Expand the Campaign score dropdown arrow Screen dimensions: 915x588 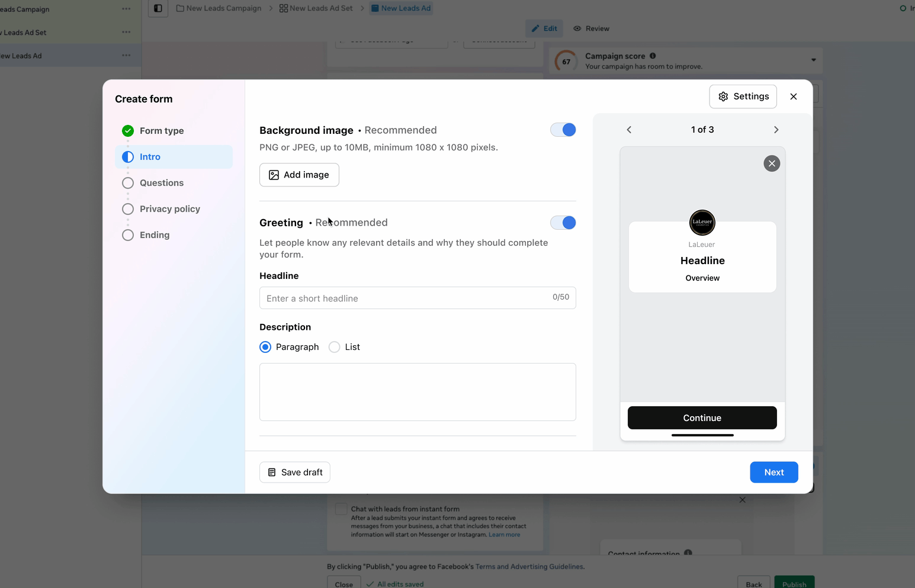[x=813, y=60]
